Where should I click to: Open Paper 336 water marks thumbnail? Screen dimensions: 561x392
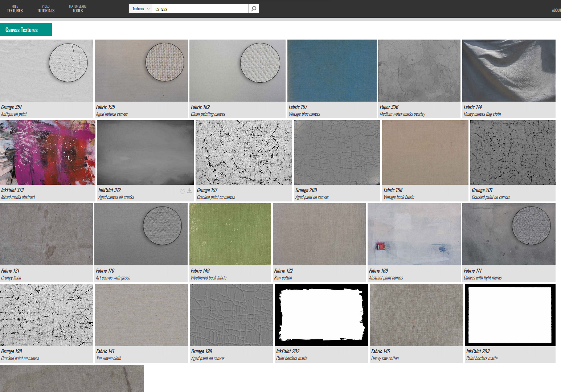419,70
